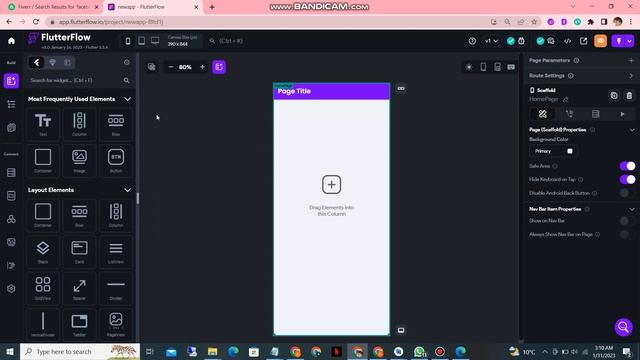Toggle canvas light/dark mode sun icon

469,67
